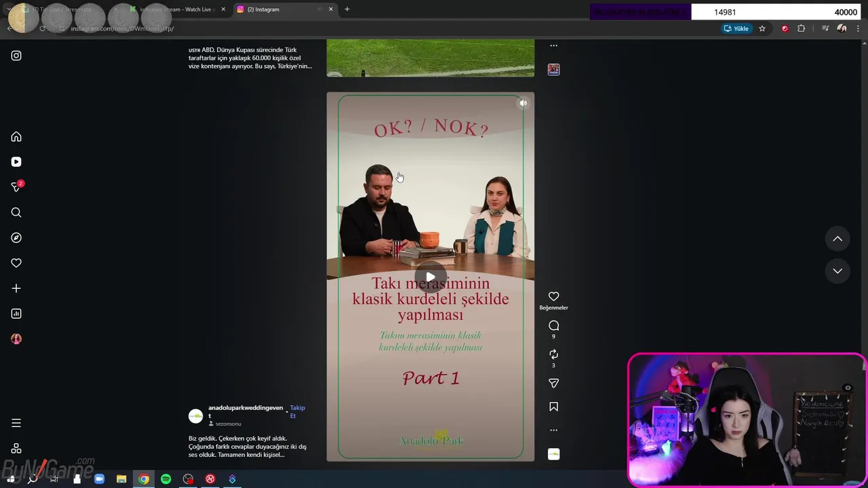Open the Chrome profile avatar

pos(842,28)
